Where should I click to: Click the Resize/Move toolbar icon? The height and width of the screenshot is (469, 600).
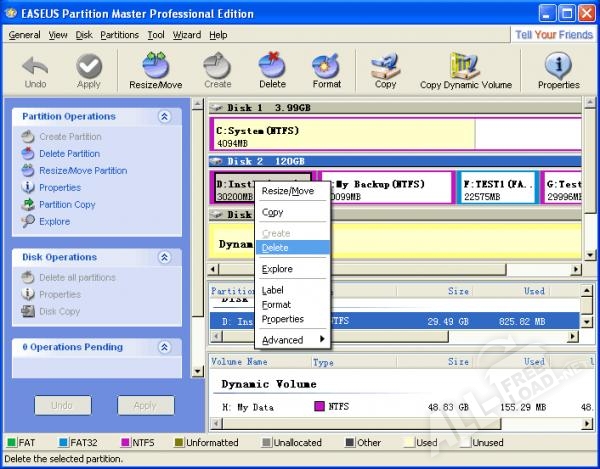(155, 70)
